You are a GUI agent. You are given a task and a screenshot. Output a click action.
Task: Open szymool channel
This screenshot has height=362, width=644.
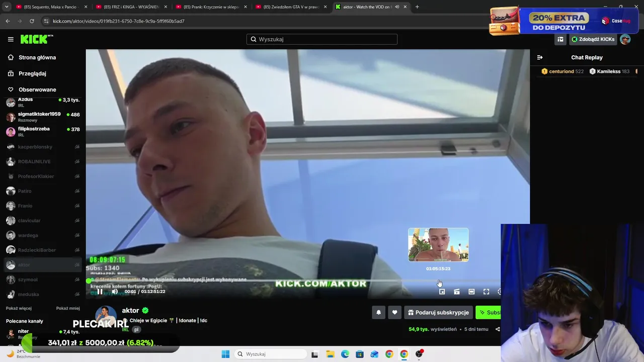tap(43, 280)
